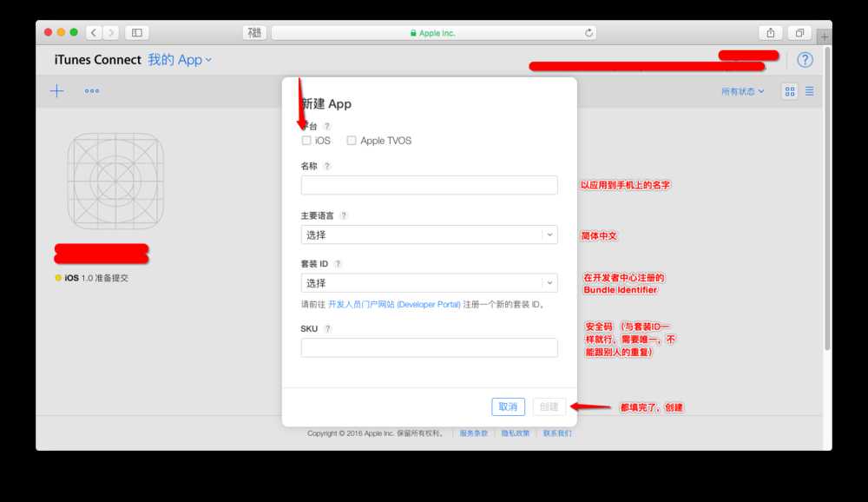
Task: Expand the 所有状态 filter dropdown
Action: [x=742, y=91]
